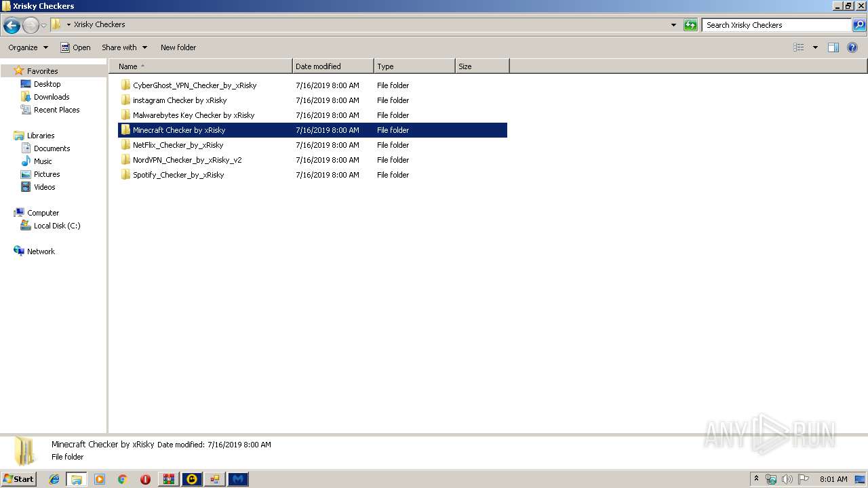Click Network in navigation pane

(41, 251)
